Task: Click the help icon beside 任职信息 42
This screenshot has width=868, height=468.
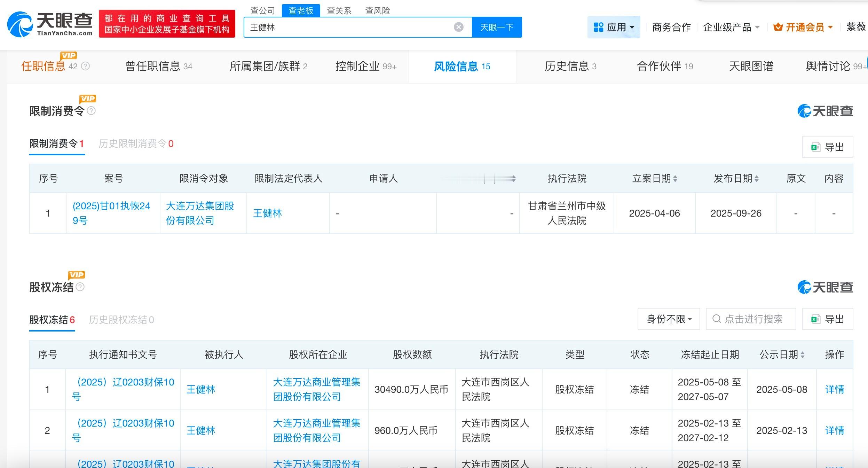Action: [85, 66]
